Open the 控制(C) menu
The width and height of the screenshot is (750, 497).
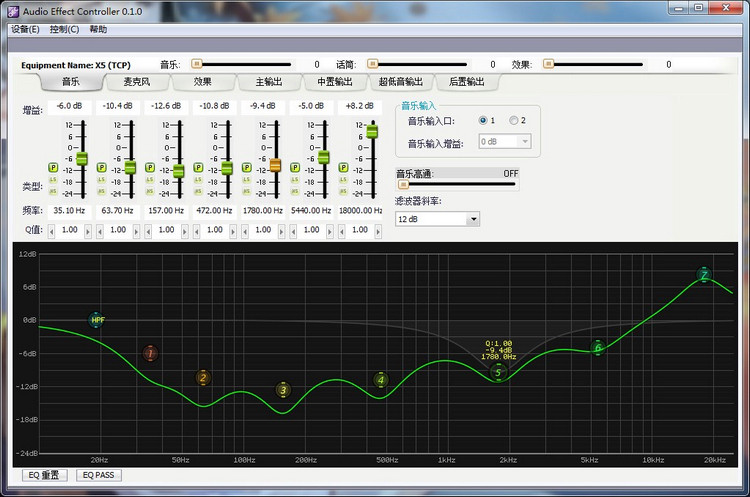pos(64,29)
